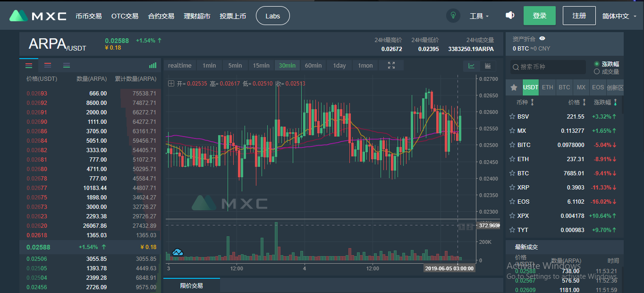Click the green depth bars icon
Image resolution: width=644 pixels, height=293 pixels.
tap(153, 65)
